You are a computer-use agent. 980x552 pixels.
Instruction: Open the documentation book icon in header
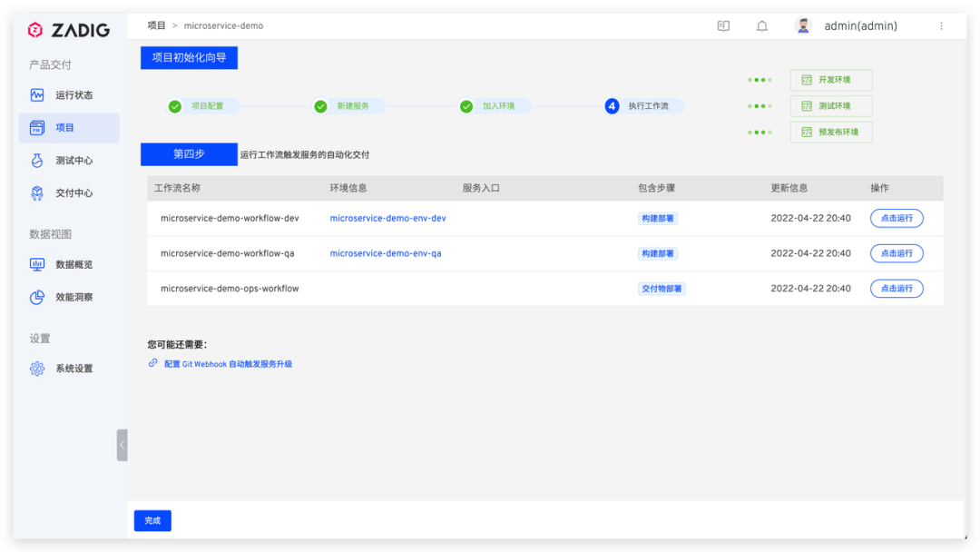(x=723, y=26)
